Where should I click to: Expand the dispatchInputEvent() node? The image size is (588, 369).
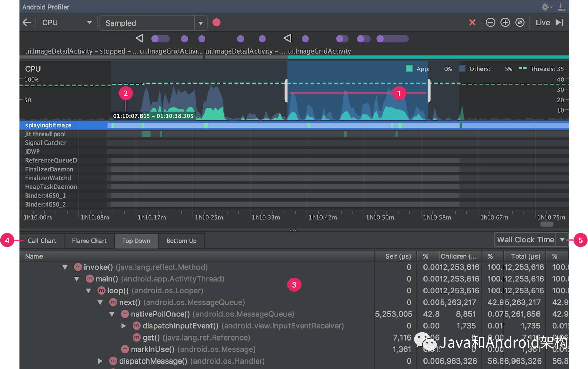click(x=124, y=326)
